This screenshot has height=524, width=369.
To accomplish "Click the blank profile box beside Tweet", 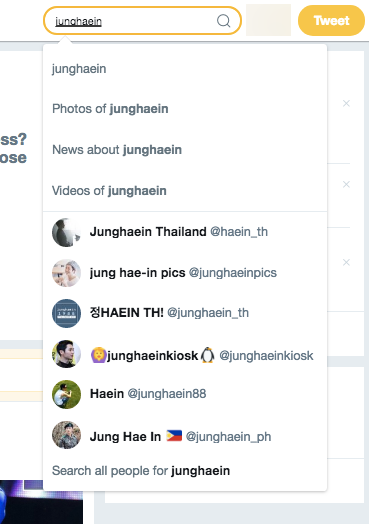I will point(268,20).
